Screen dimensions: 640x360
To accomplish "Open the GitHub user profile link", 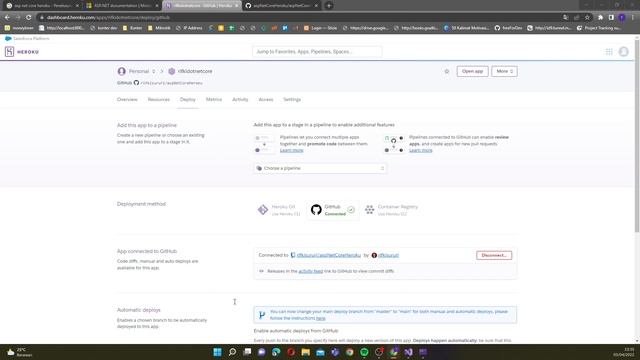I will coord(388,255).
